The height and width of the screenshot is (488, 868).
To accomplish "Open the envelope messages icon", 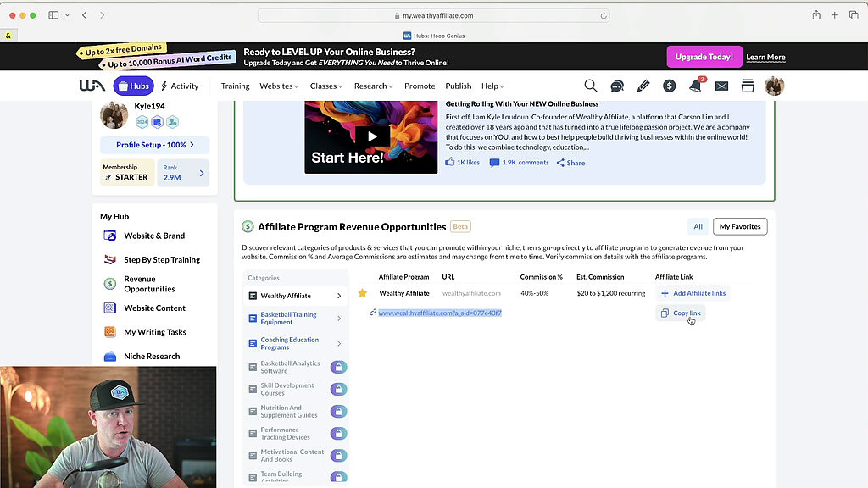I will pyautogui.click(x=721, y=86).
